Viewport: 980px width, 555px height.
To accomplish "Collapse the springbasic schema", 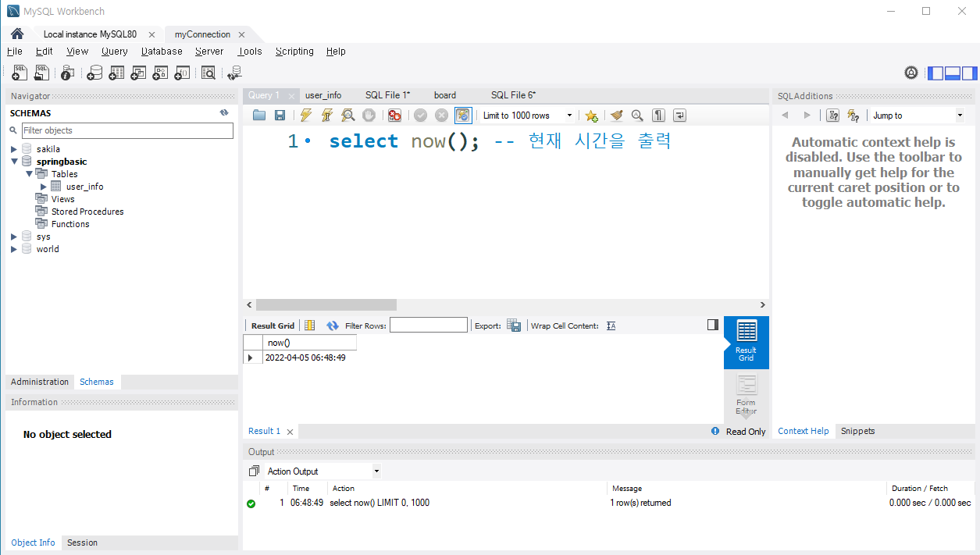I will coord(14,162).
